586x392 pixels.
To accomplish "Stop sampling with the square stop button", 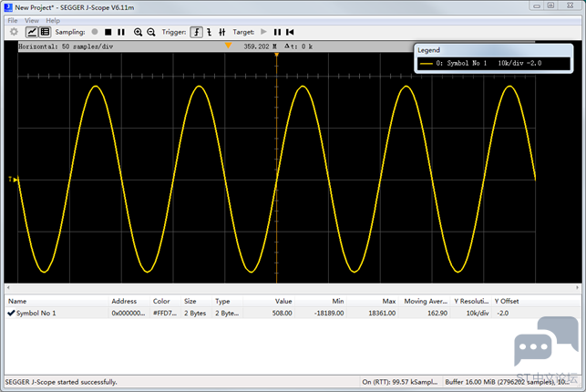I will (108, 32).
